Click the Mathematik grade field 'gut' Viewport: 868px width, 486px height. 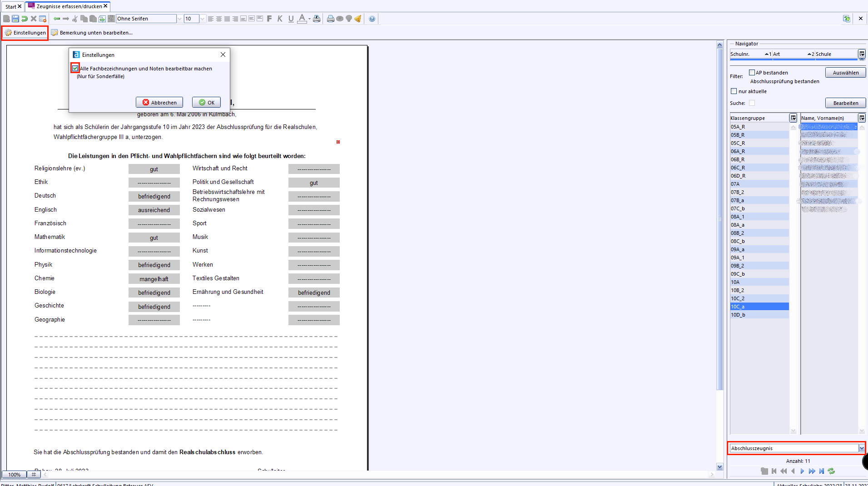pos(154,238)
